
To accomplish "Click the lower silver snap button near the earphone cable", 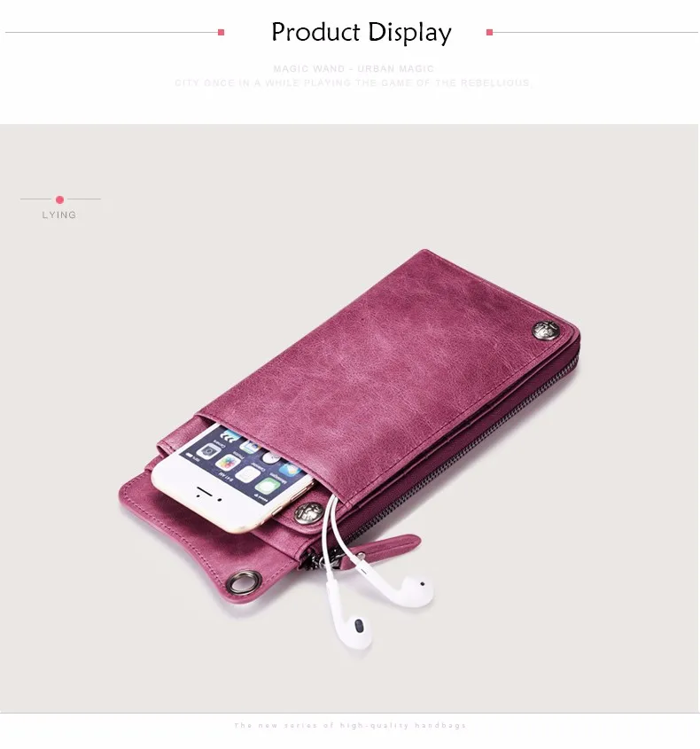I will [308, 513].
